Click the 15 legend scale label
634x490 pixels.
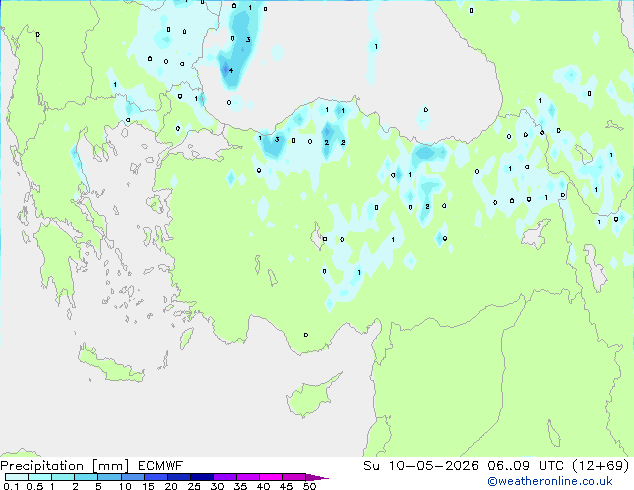pos(148,486)
